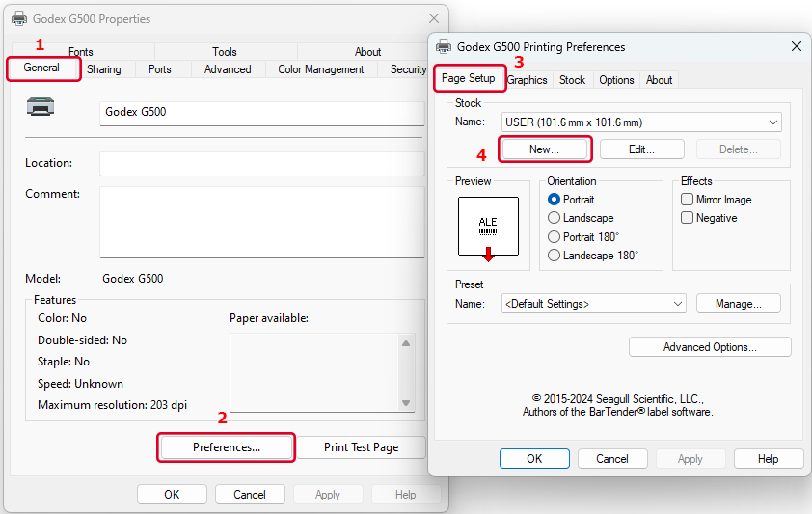Click the New... stock button
The image size is (812, 514).
point(544,149)
